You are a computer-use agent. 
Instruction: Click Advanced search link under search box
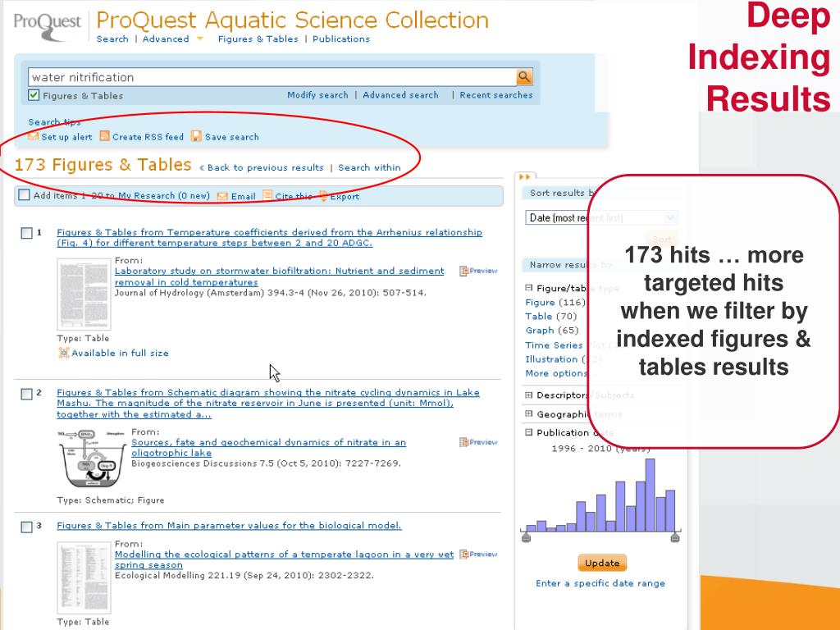[x=400, y=95]
